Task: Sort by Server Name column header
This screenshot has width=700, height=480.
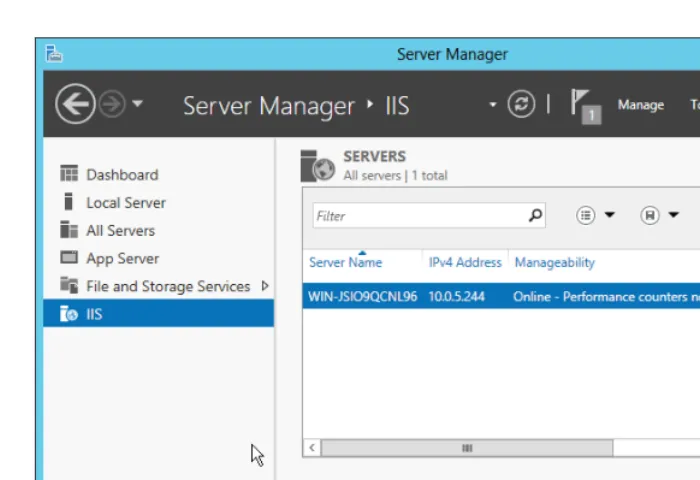Action: 346,262
